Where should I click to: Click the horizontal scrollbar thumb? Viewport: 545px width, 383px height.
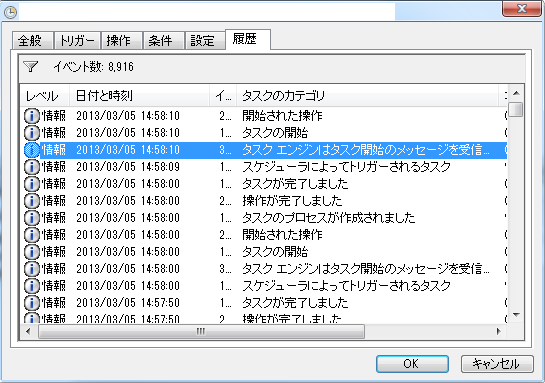(x=201, y=332)
